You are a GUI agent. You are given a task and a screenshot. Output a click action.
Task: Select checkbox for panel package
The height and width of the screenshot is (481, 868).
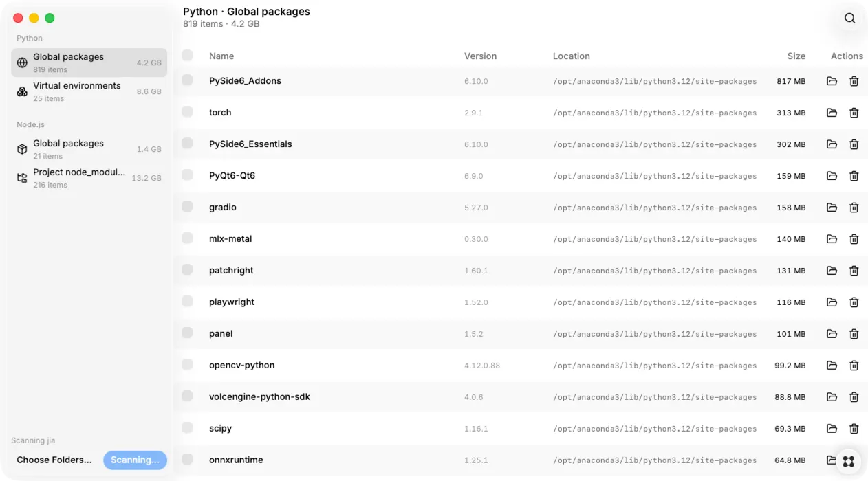click(187, 333)
